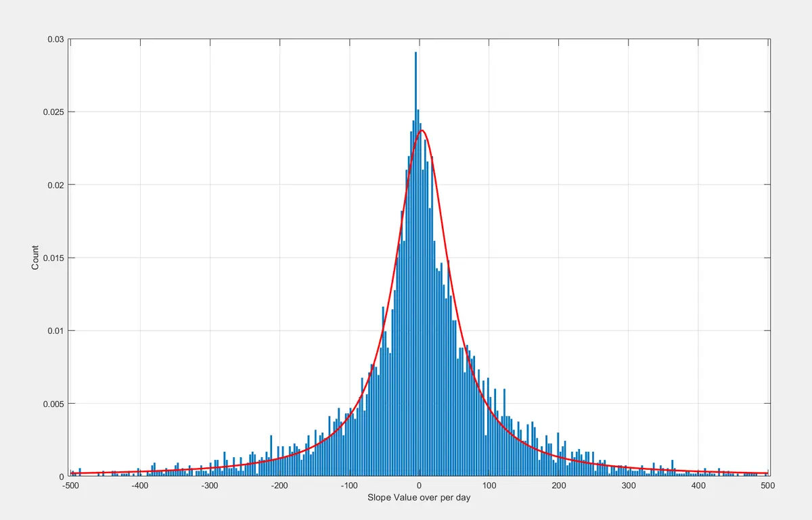Click the y-axis tick label 0.03
Screen dimensions: 812x520
[55, 39]
